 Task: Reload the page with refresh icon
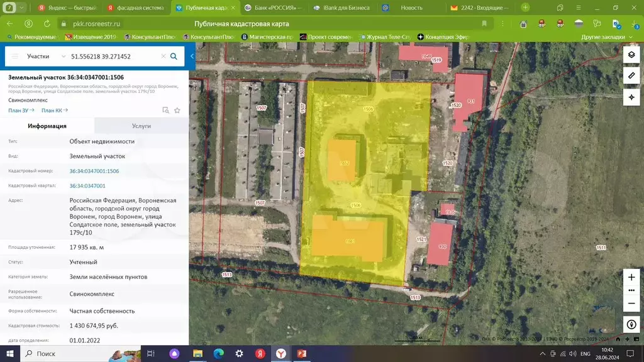[47, 24]
